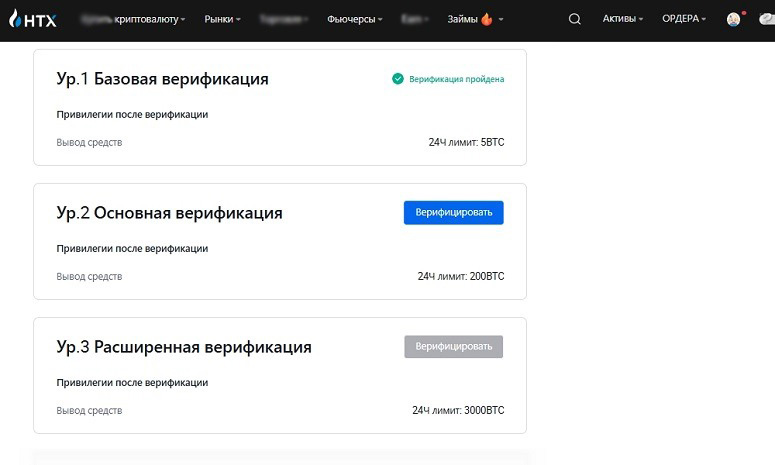Open search via magnifier icon
The image size is (775, 465).
tap(574, 19)
